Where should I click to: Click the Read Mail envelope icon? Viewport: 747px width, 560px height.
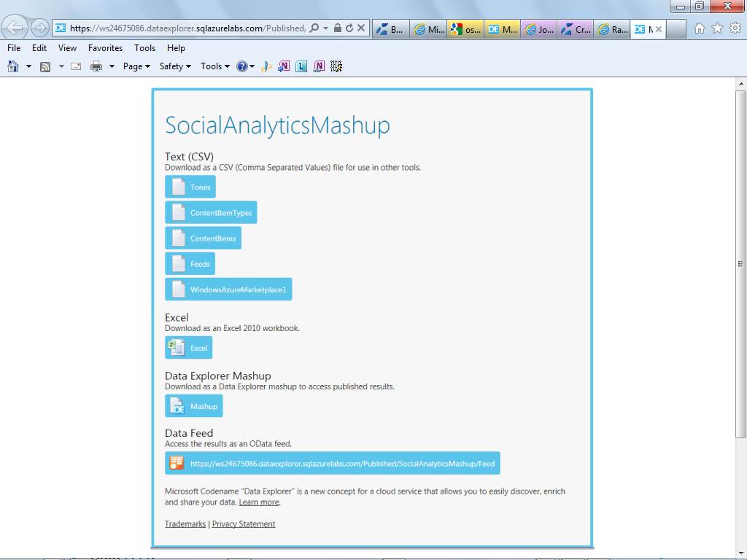pyautogui.click(x=76, y=66)
